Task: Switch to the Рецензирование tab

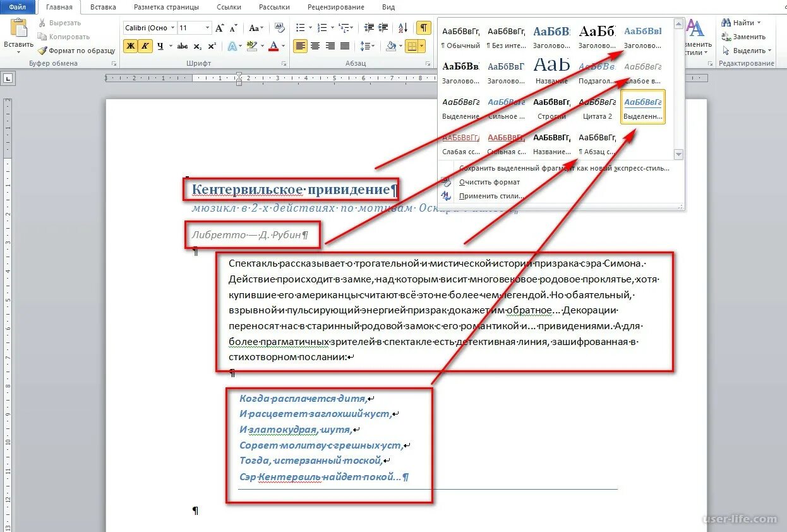Action: [x=335, y=8]
